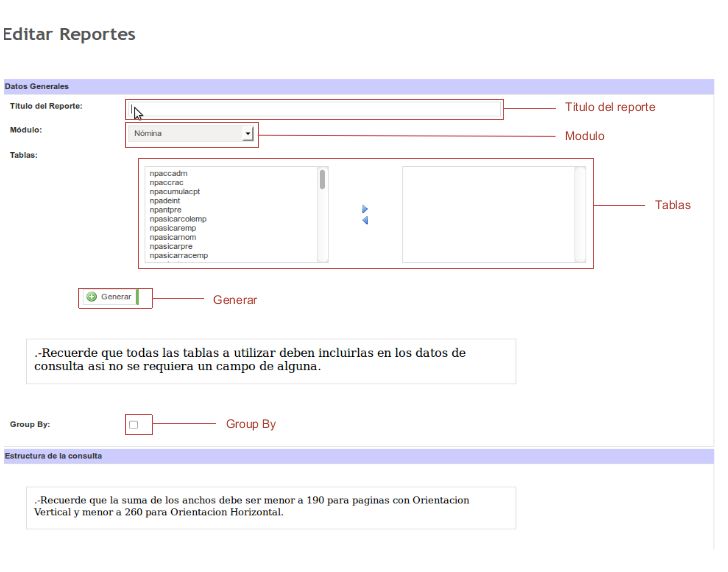
Task: Choose npacumulacpt from available tables
Action: coord(174,191)
